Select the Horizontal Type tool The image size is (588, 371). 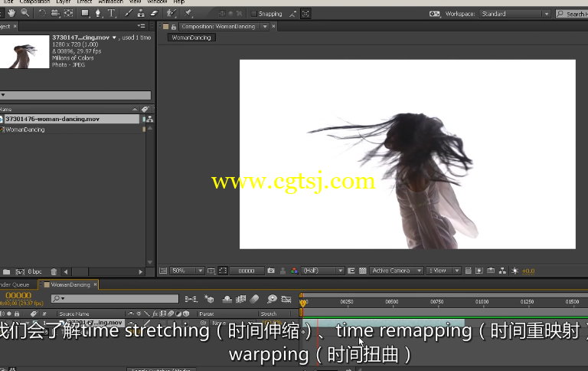111,13
